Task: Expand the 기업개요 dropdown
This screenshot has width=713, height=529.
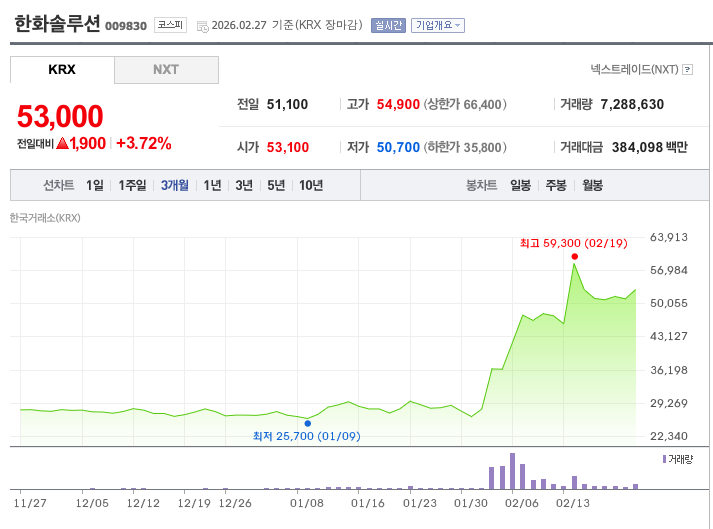Action: (x=437, y=25)
